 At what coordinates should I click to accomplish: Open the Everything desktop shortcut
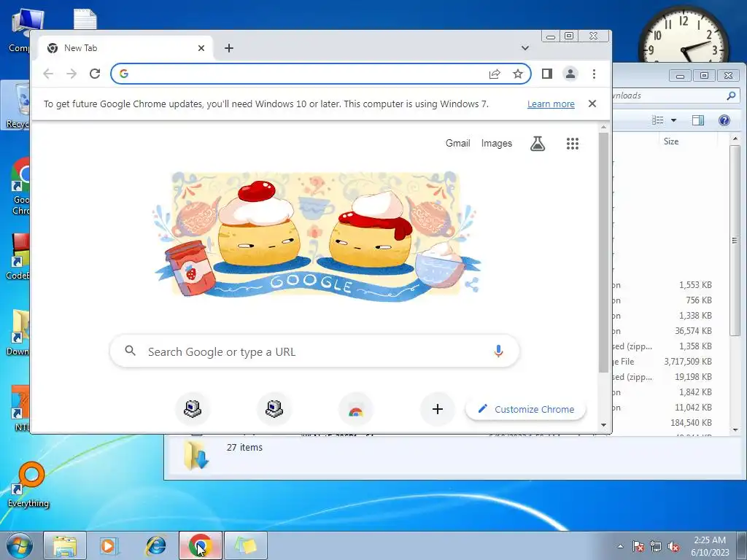tap(28, 485)
